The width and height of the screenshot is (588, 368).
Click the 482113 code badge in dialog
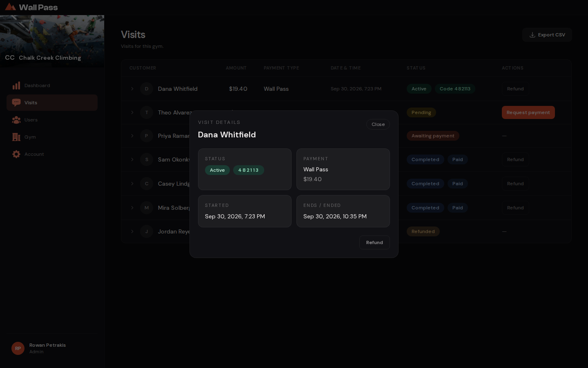point(248,170)
